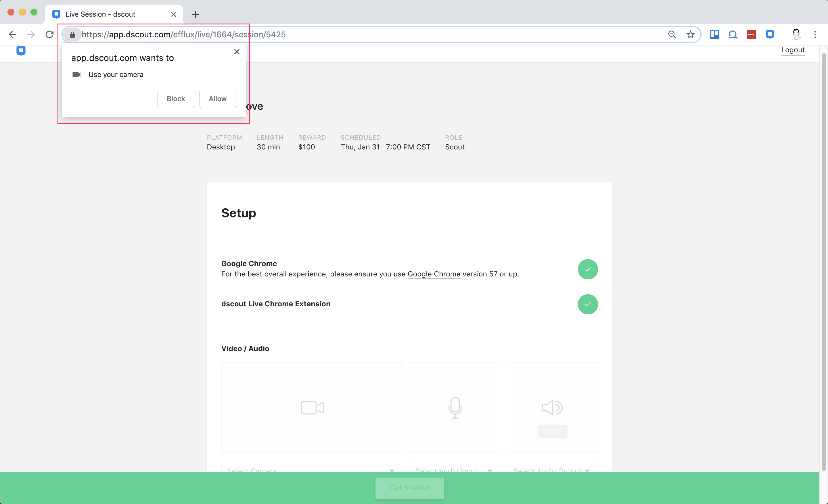Log out of dscout

pos(793,50)
